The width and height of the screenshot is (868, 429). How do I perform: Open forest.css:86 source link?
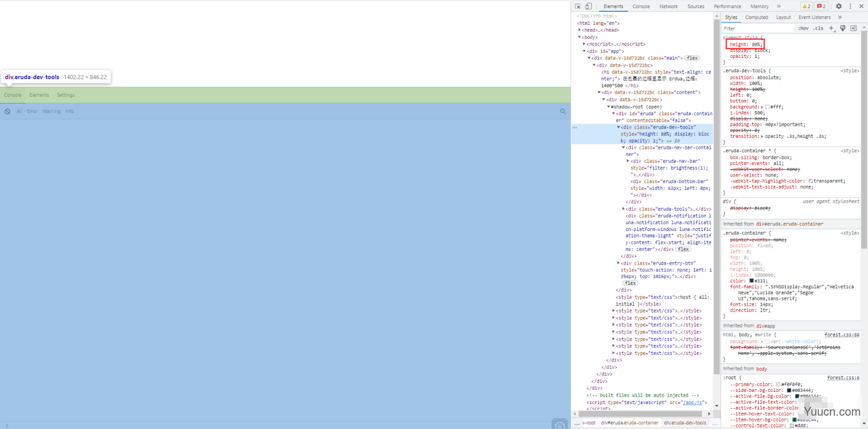[x=842, y=335]
